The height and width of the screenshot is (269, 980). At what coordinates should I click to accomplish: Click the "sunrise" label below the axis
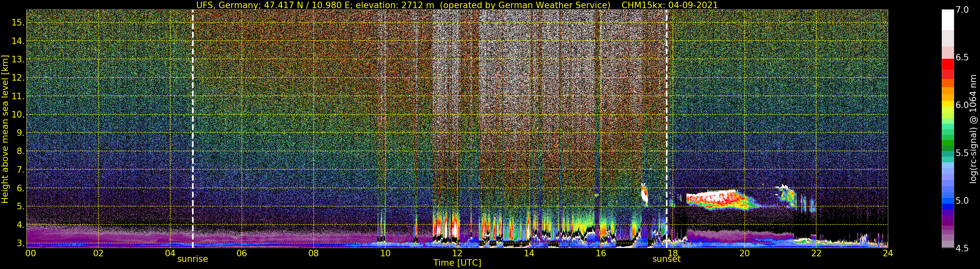click(192, 259)
